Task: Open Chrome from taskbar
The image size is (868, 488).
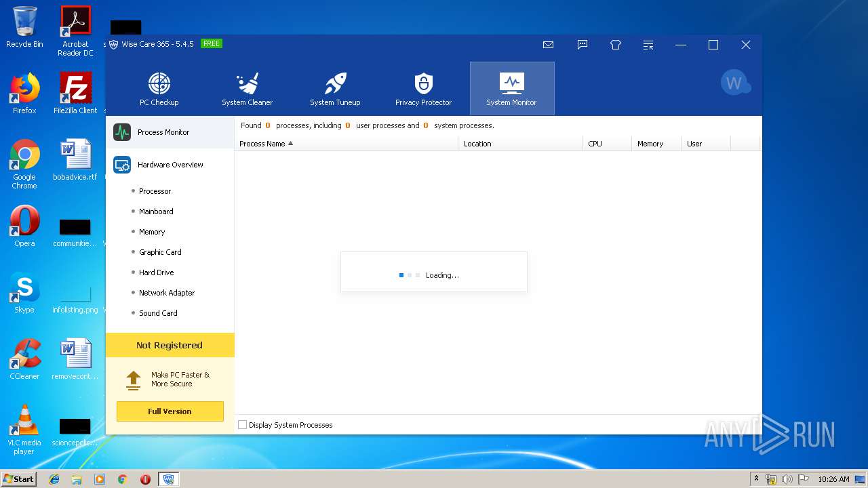Action: (x=122, y=479)
